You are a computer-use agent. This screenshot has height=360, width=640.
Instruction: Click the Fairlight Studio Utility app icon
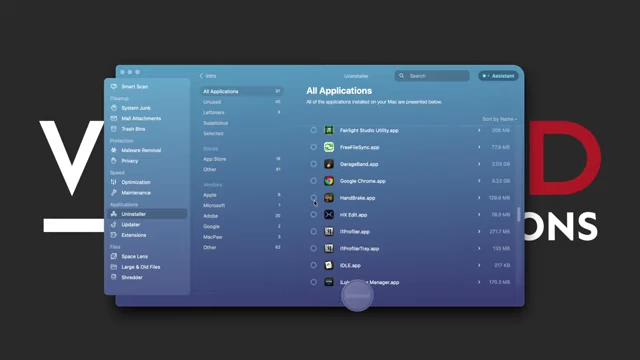tap(329, 130)
